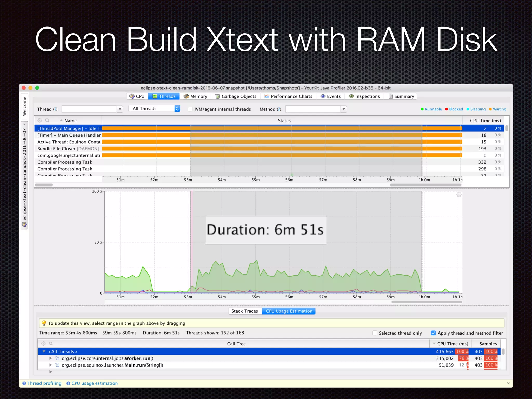Click the Method filter input field
The height and width of the screenshot is (399, 532).
(x=313, y=109)
